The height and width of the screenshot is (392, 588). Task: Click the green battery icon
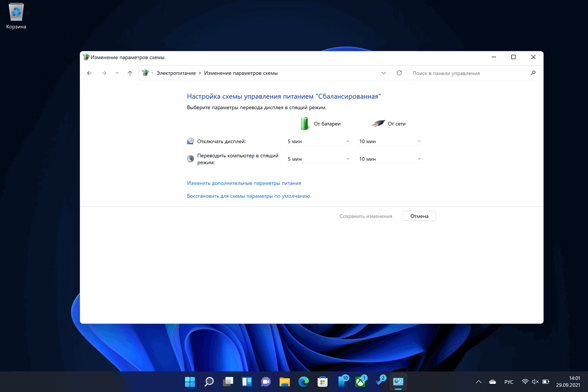tap(305, 123)
